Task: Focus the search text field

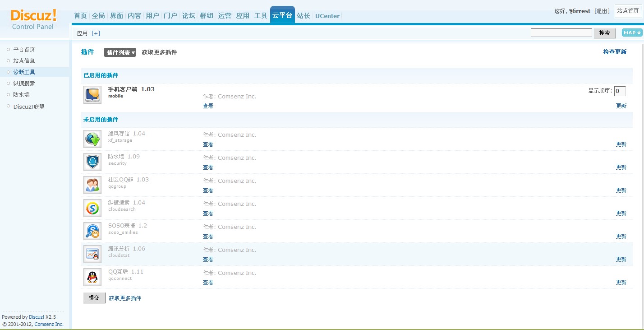Action: tap(561, 33)
